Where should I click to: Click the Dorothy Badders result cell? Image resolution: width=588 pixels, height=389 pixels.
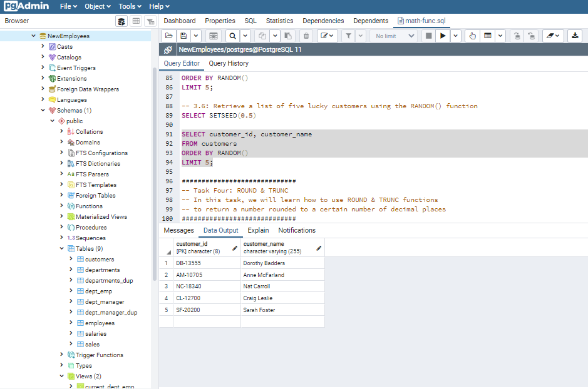(264, 263)
